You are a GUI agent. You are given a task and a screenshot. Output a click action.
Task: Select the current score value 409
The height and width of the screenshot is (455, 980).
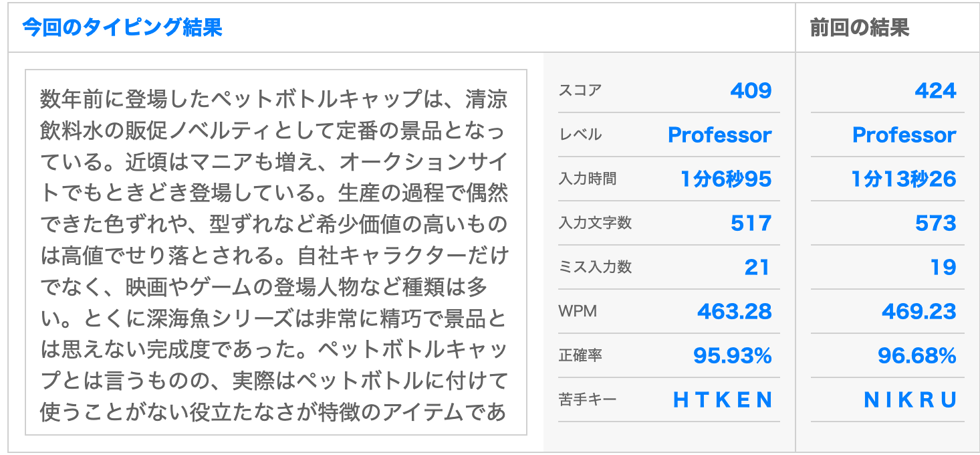[751, 90]
